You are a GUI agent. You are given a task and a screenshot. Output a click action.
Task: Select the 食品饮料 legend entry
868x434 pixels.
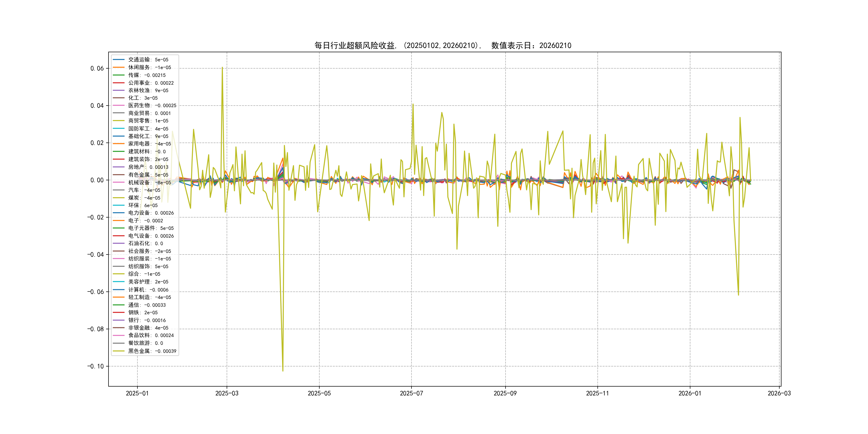[x=151, y=335]
